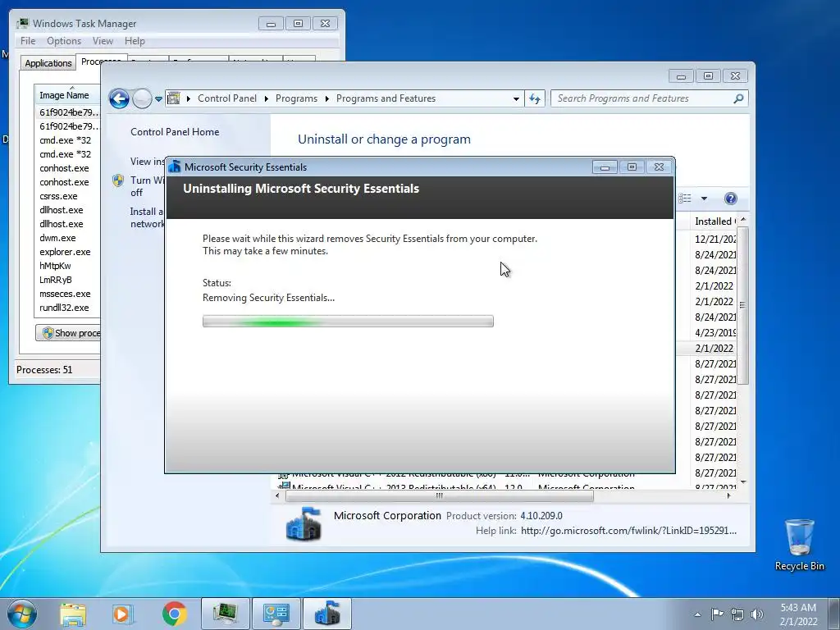
Task: Open the help question mark button
Action: click(x=730, y=199)
